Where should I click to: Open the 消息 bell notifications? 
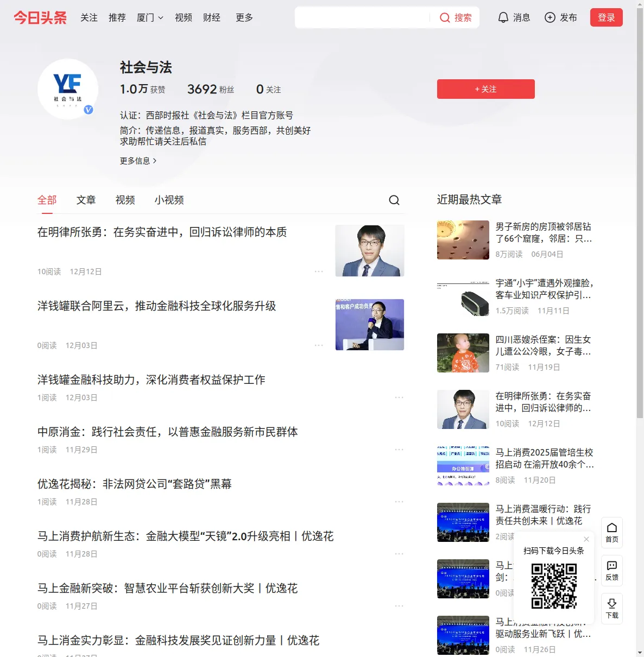point(514,17)
